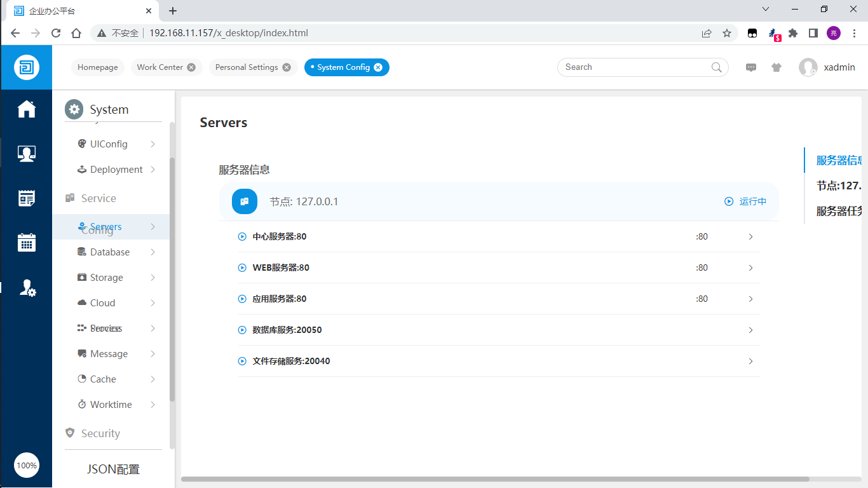This screenshot has width=868, height=488.
Task: Click the JSON配置 button
Action: click(x=113, y=470)
